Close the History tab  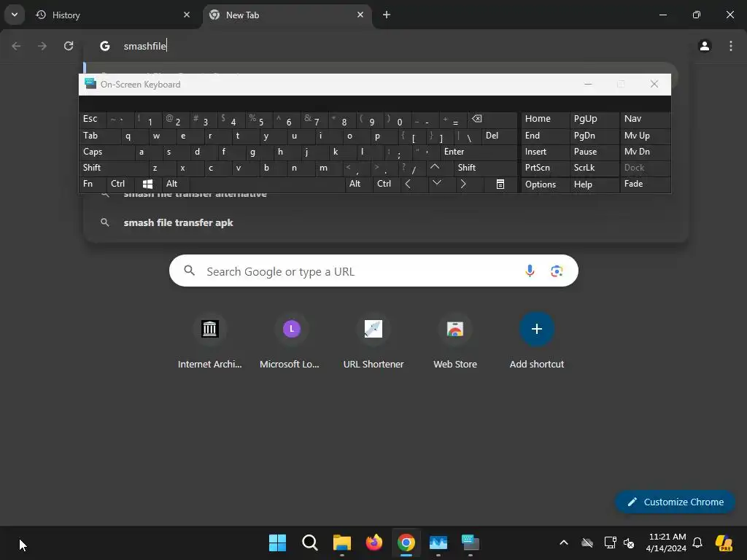pyautogui.click(x=187, y=15)
